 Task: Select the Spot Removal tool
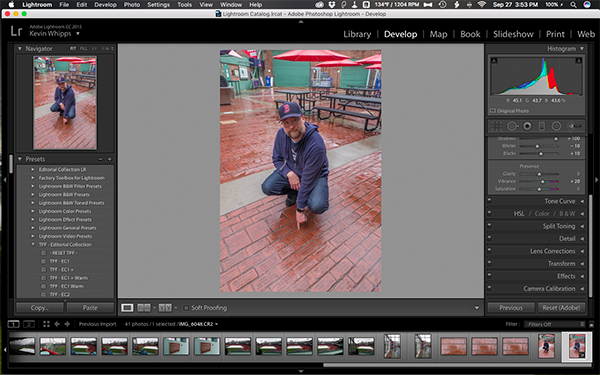click(512, 126)
